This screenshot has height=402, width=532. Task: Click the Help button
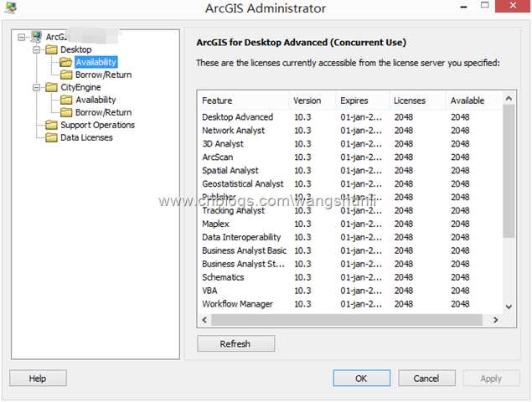[x=38, y=379]
